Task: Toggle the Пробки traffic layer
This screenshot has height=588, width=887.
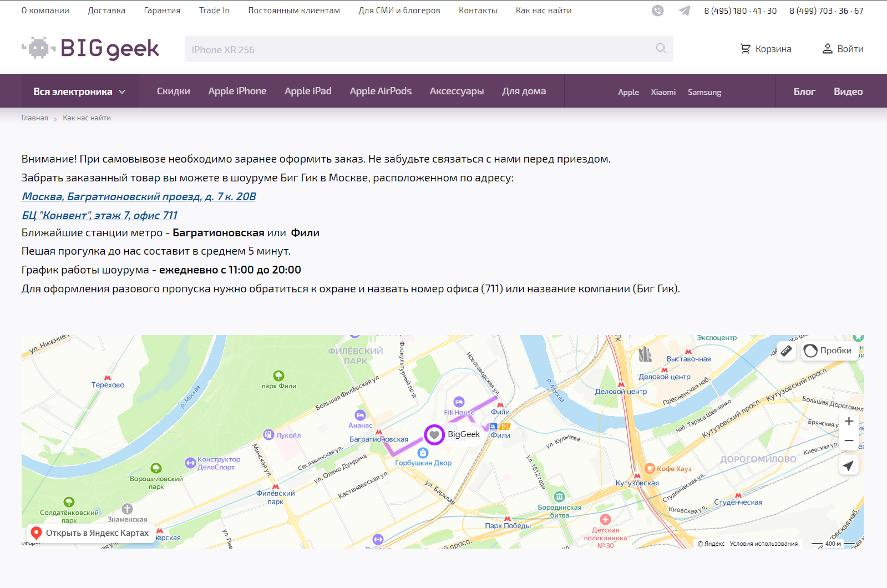Action: click(829, 351)
